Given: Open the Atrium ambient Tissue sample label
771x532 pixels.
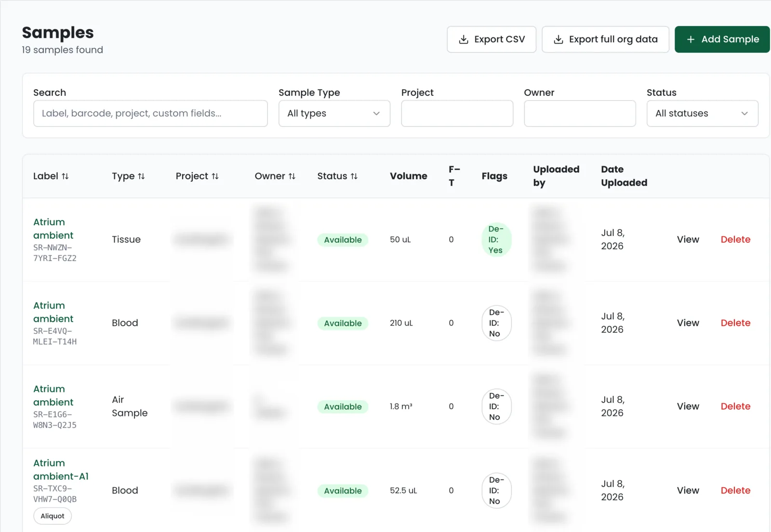Looking at the screenshot, I should (53, 229).
